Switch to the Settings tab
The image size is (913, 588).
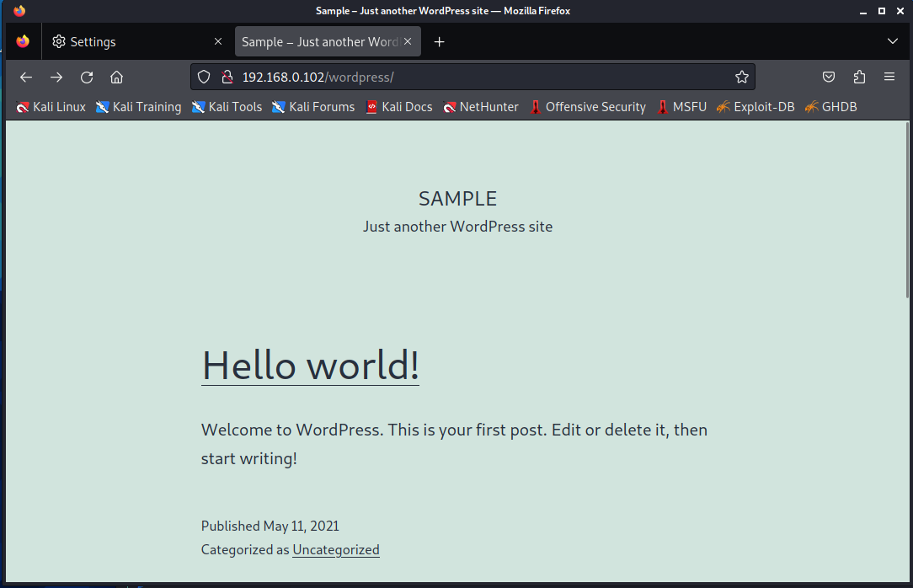click(126, 41)
